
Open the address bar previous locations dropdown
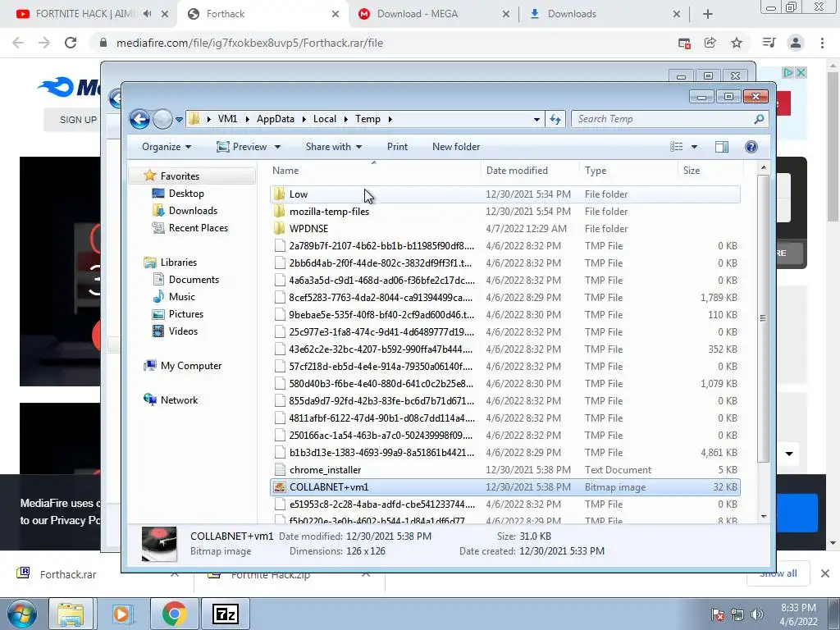(536, 120)
